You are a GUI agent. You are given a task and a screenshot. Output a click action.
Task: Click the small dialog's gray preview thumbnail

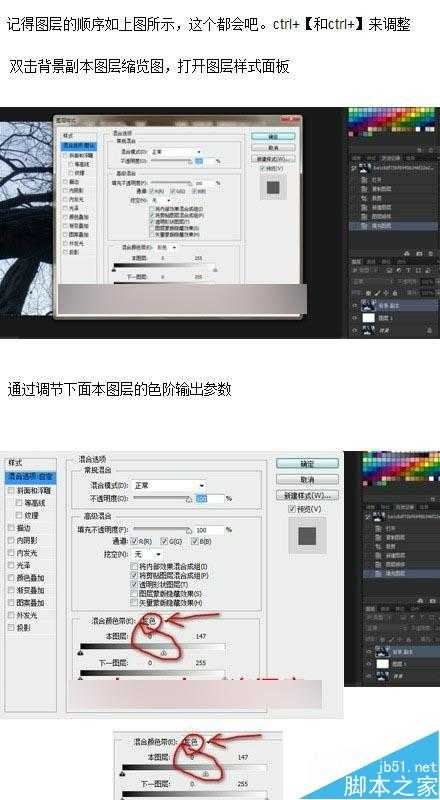pos(273,187)
